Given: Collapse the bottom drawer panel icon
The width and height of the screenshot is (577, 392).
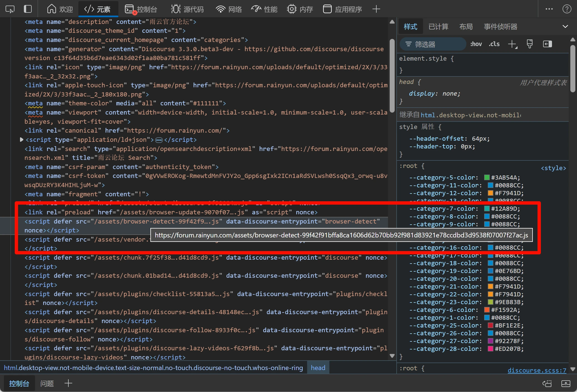Looking at the screenshot, I should click(x=566, y=384).
